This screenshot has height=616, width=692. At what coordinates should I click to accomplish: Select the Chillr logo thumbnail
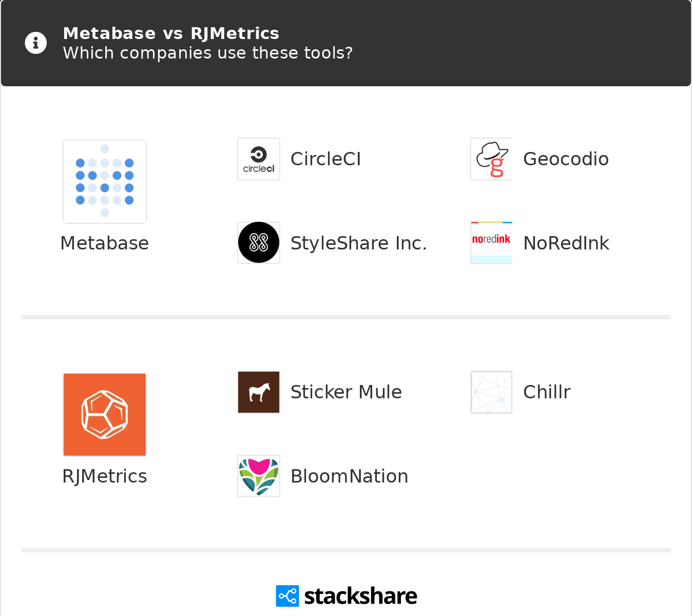491,392
